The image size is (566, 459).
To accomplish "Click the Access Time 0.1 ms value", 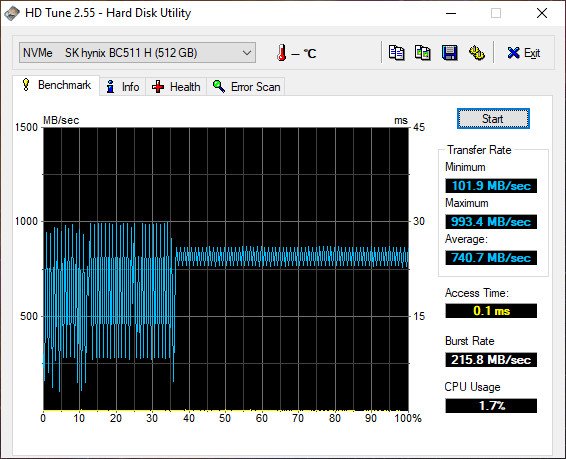I will [491, 311].
